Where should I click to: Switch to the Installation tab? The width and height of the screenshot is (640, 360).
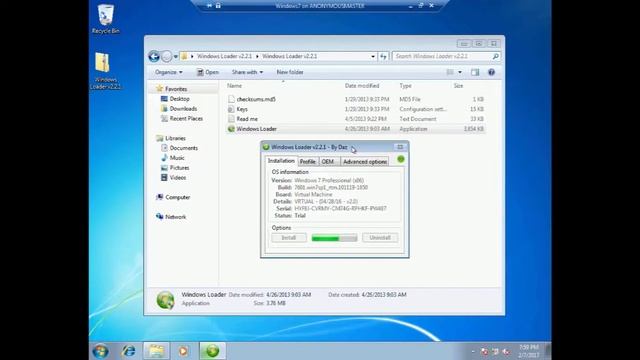pos(281,161)
